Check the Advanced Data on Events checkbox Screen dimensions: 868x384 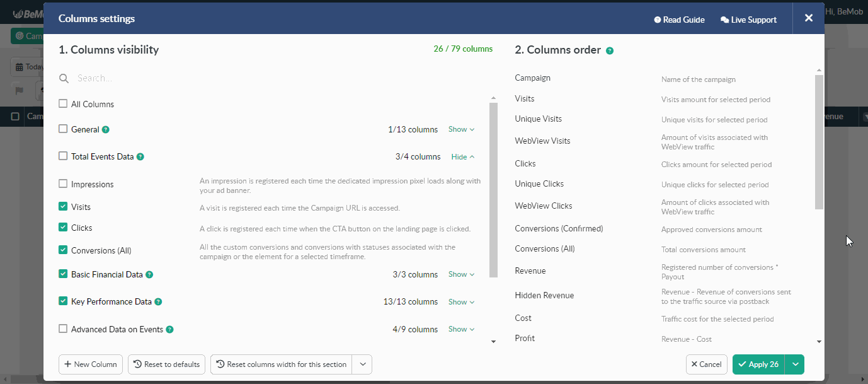(x=63, y=329)
